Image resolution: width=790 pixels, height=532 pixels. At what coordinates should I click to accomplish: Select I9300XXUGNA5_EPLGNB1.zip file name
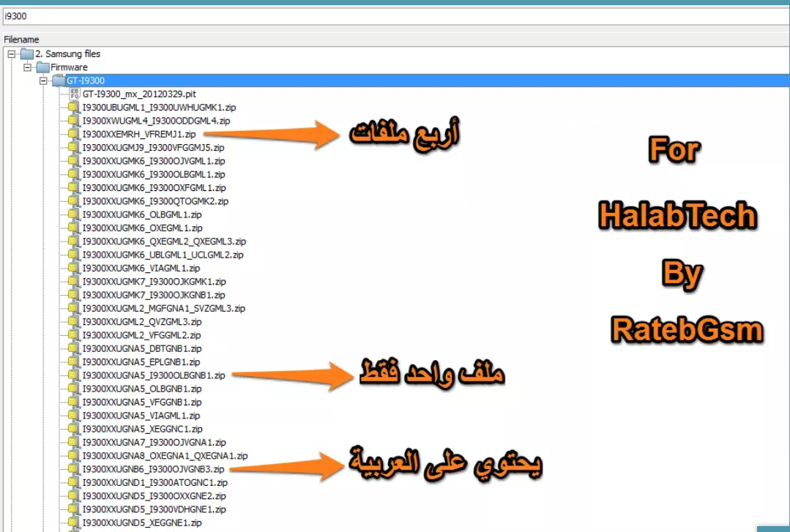tap(141, 361)
